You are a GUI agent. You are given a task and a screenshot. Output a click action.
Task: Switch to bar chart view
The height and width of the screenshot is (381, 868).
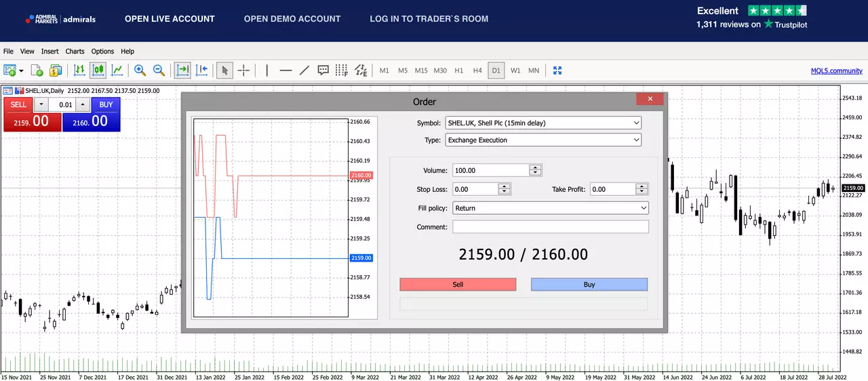pyautogui.click(x=79, y=70)
